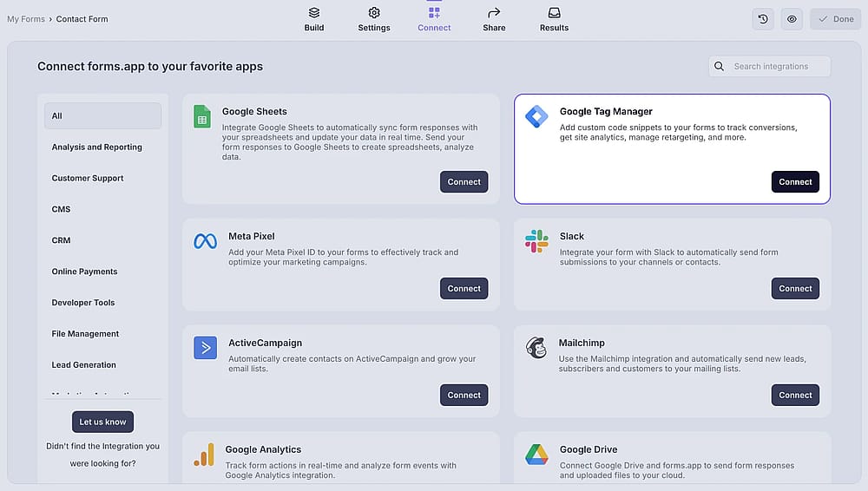Go to the Share tab
This screenshot has height=491, width=868.
coord(494,19)
